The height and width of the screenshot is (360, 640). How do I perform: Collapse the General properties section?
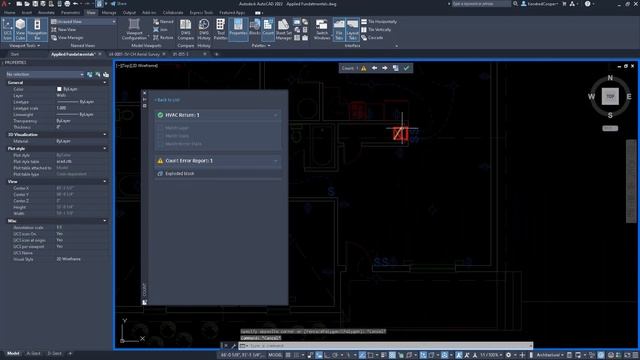click(104, 82)
